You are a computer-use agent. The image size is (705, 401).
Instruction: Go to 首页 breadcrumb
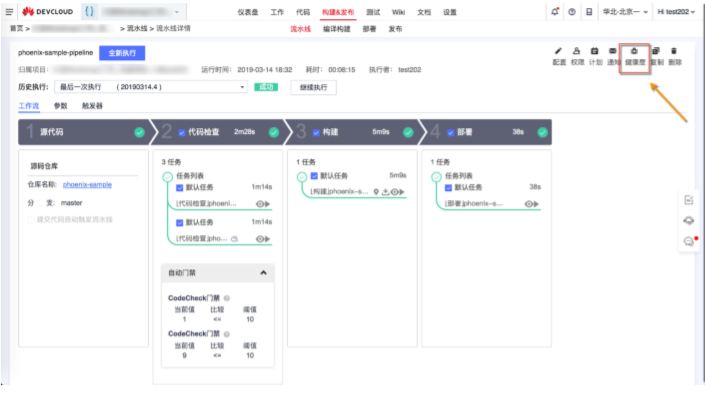click(17, 28)
